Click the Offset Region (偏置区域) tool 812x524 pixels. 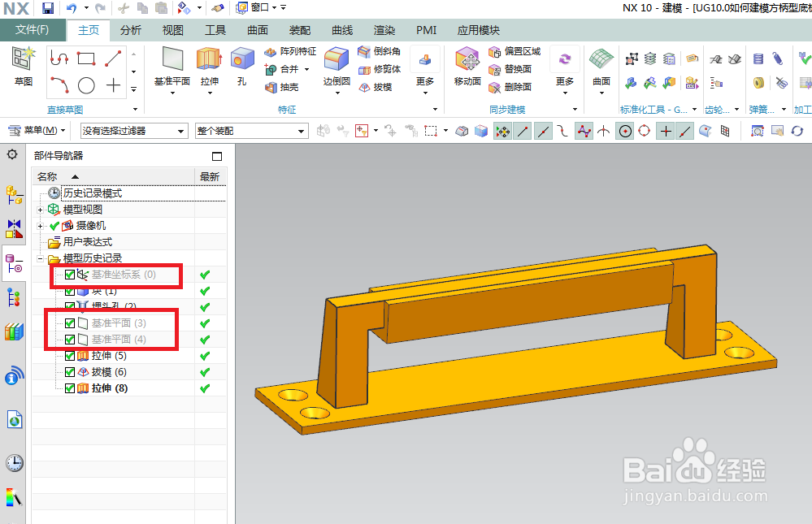click(515, 51)
